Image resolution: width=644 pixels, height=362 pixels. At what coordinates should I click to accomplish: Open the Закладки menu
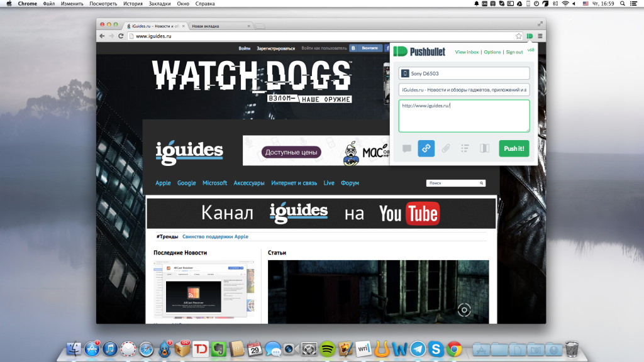point(160,4)
